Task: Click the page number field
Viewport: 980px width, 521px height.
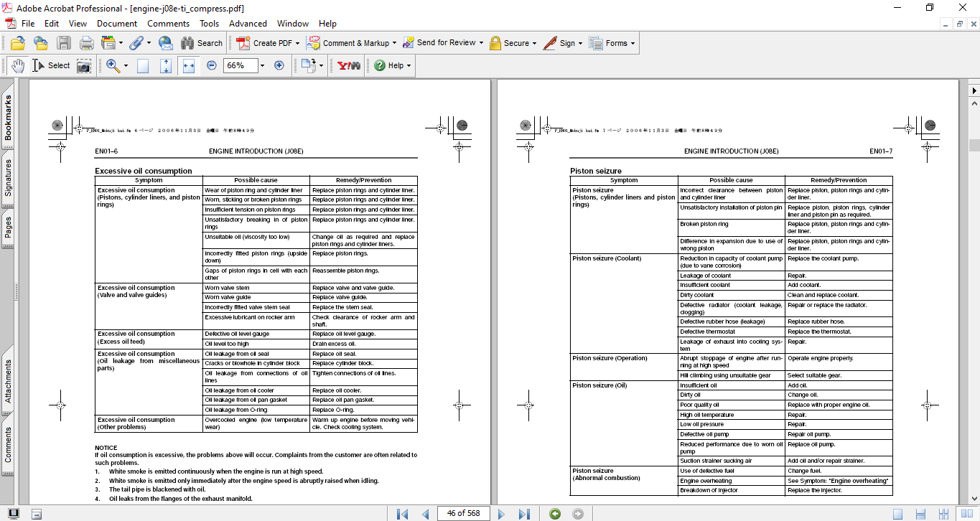Action: point(464,514)
